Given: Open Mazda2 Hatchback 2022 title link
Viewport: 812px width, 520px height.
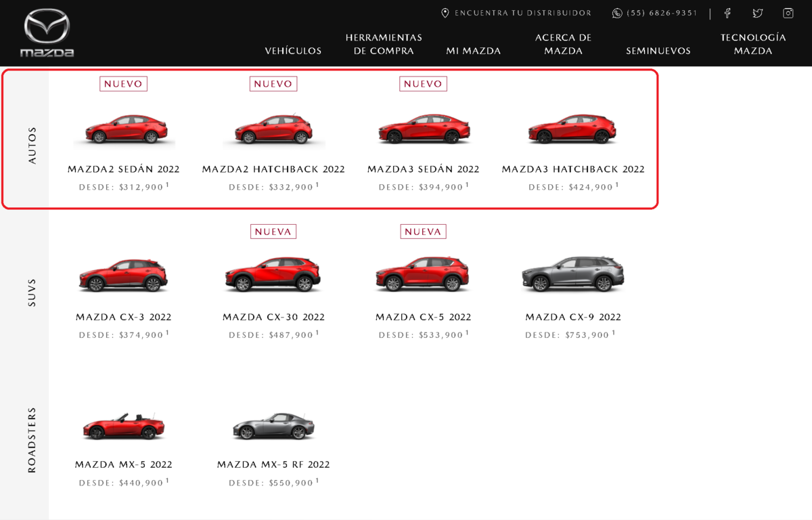Looking at the screenshot, I should 273,169.
